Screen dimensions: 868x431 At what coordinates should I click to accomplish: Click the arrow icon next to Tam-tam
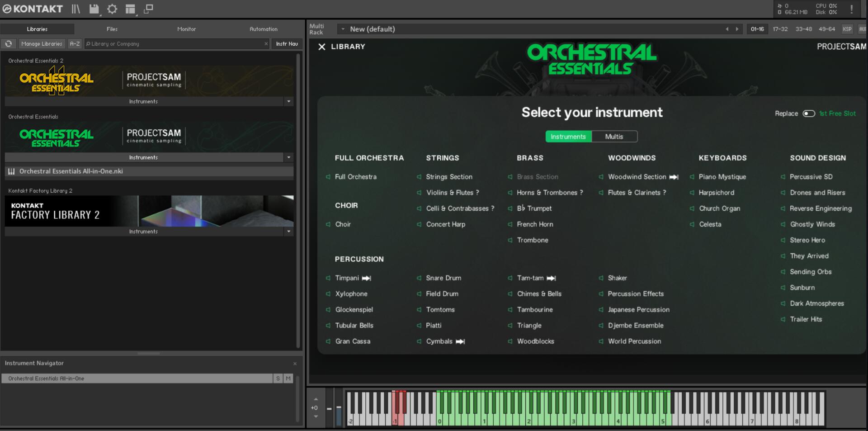[x=551, y=278]
